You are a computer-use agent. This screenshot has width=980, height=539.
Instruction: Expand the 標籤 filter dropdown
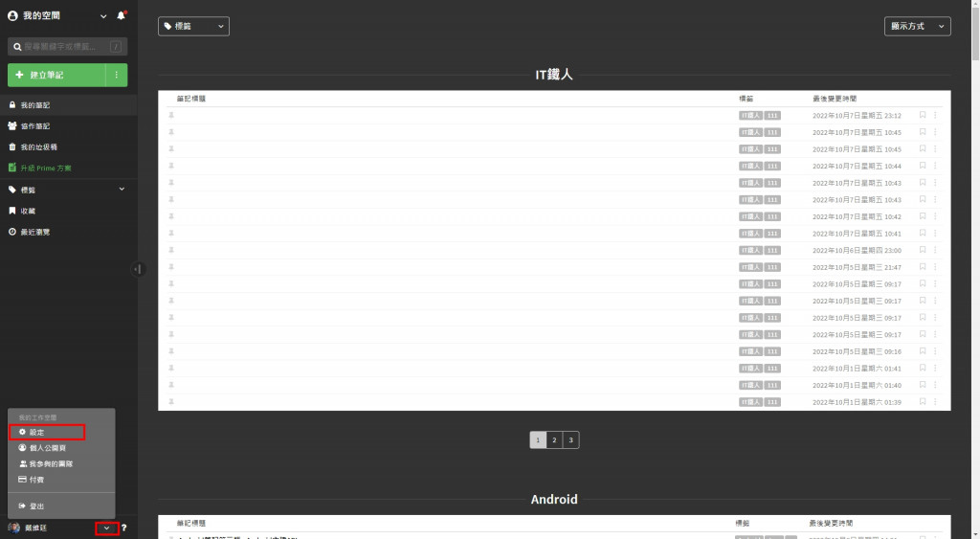(x=193, y=26)
